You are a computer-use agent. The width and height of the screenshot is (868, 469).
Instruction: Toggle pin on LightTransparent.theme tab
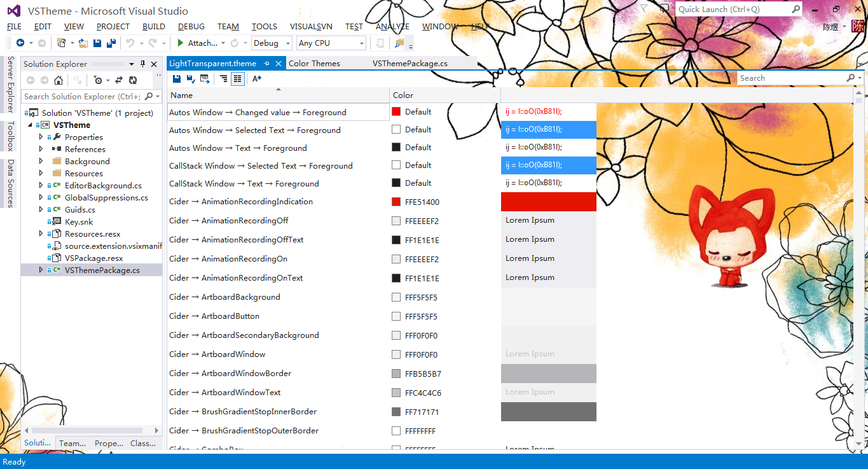click(267, 63)
